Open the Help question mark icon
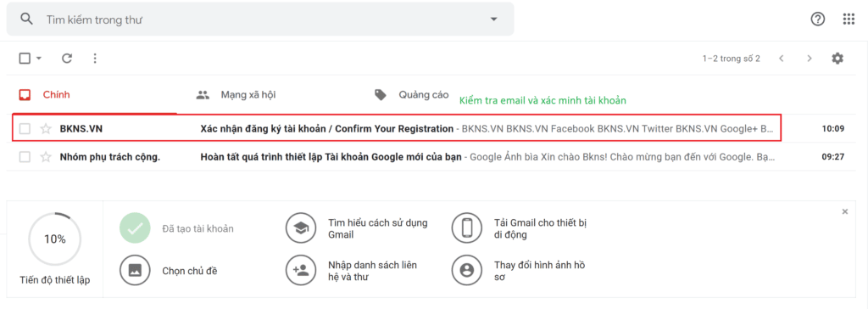 tap(818, 19)
